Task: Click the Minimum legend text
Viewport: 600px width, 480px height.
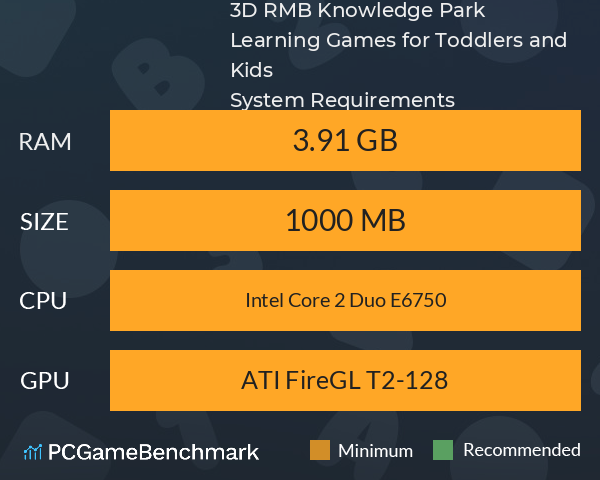Action: pyautogui.click(x=375, y=451)
